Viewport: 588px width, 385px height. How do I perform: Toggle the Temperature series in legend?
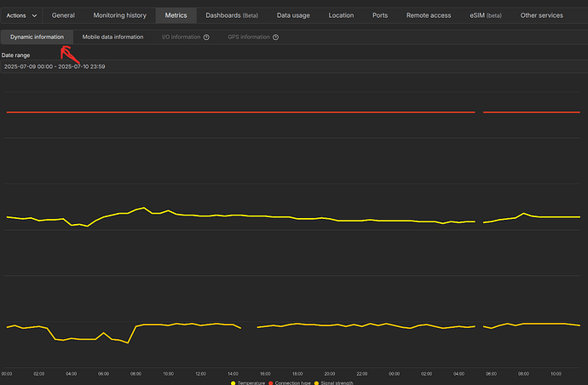(249, 382)
